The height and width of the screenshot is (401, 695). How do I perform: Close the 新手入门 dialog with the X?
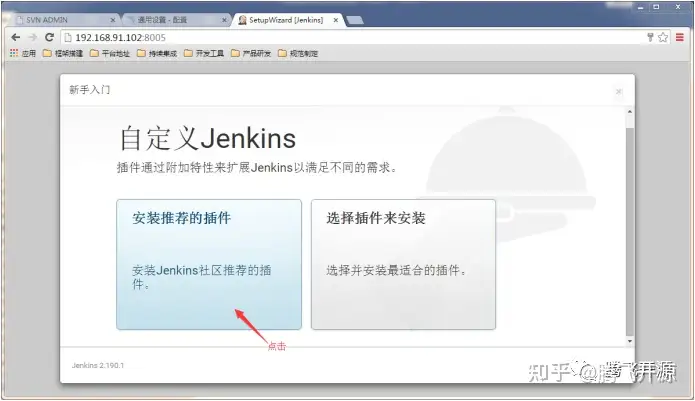point(619,91)
